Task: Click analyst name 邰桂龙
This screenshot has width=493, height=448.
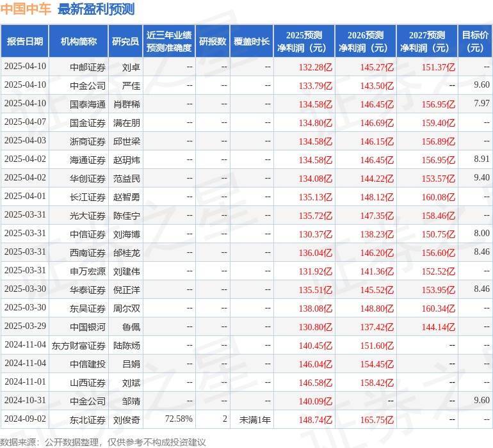Action: [127, 252]
